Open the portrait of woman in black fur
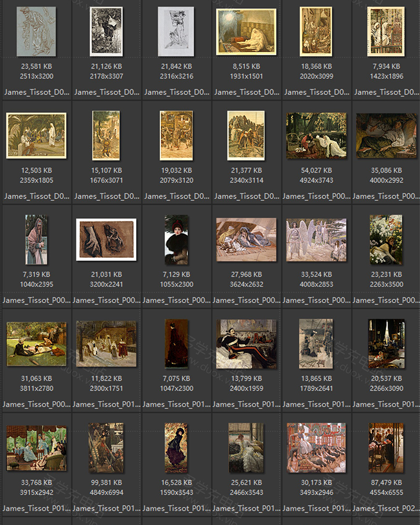 [x=177, y=239]
